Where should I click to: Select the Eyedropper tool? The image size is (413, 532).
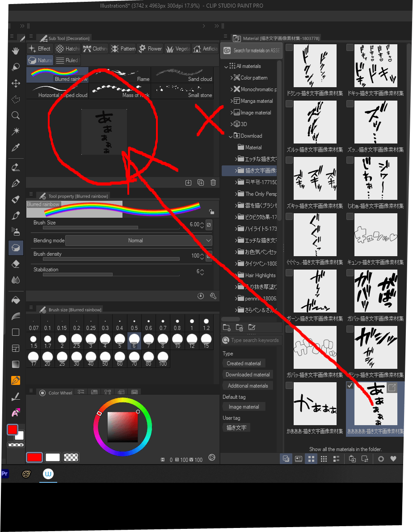16,147
